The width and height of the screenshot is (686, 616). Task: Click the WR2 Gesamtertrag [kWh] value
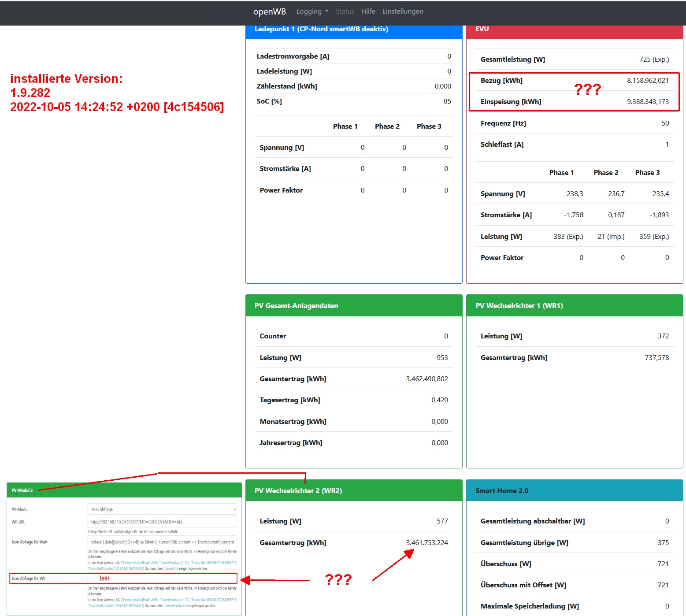(x=426, y=543)
